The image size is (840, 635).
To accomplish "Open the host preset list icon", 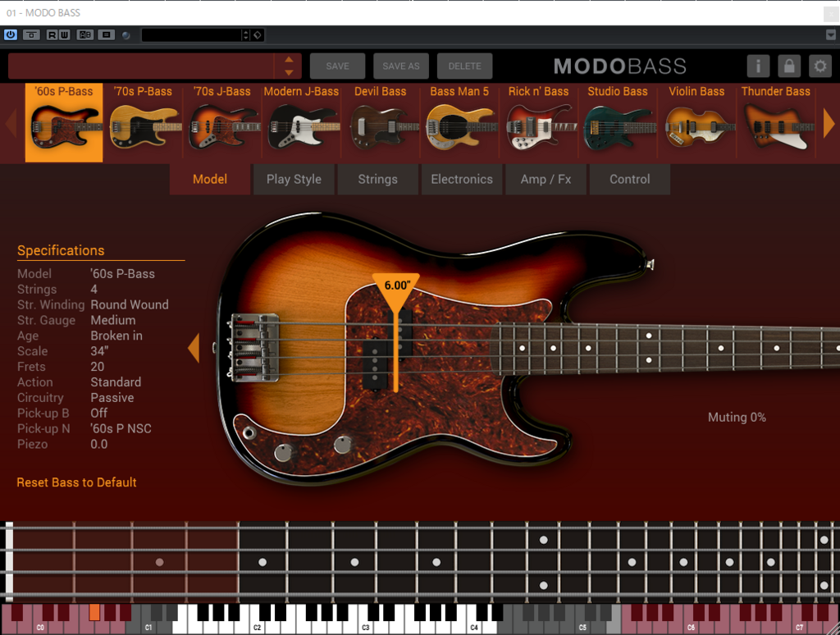I will point(107,34).
